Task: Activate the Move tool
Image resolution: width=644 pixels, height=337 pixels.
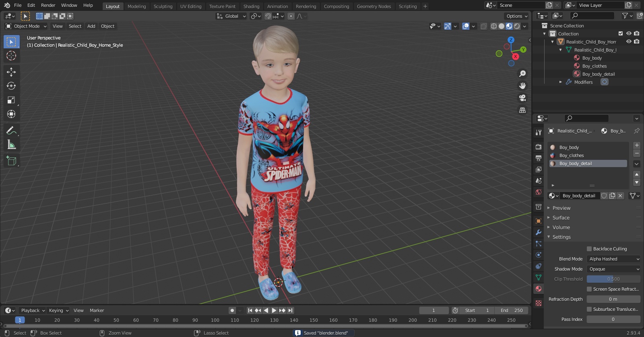Action: [11, 72]
